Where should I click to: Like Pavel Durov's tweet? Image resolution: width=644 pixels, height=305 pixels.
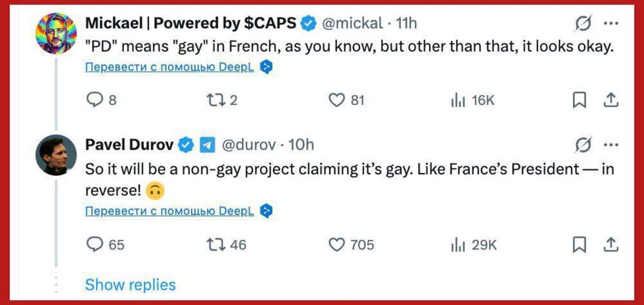click(x=336, y=244)
